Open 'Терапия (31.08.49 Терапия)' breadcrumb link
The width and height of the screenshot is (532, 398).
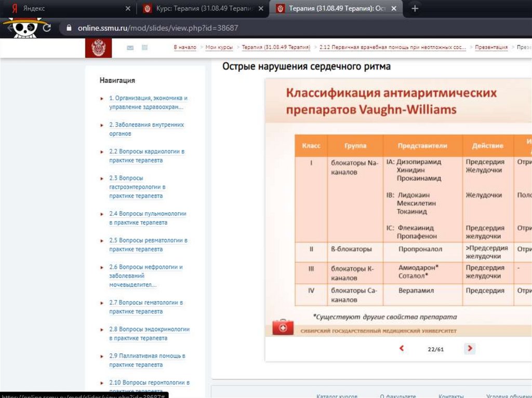pyautogui.click(x=276, y=47)
